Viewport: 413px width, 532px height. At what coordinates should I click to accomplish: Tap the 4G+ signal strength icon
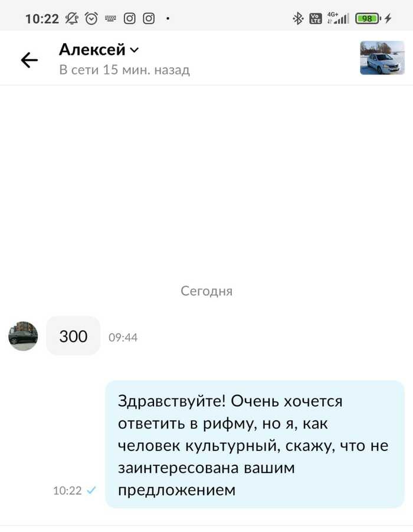[337, 18]
